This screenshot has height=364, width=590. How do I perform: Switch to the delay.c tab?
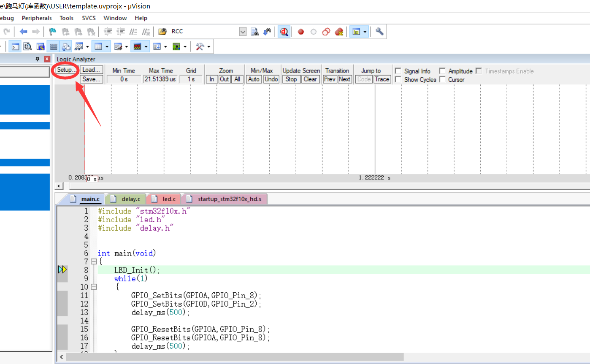[x=127, y=199]
